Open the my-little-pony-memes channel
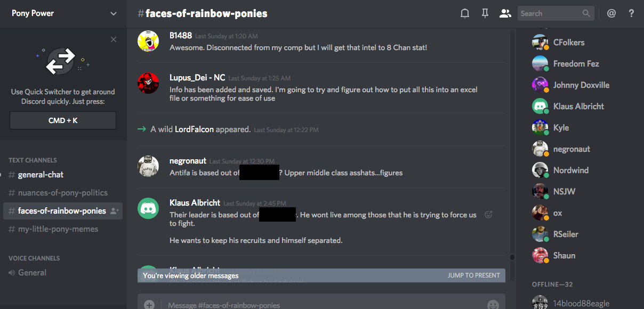The width and height of the screenshot is (644, 309). (58, 229)
